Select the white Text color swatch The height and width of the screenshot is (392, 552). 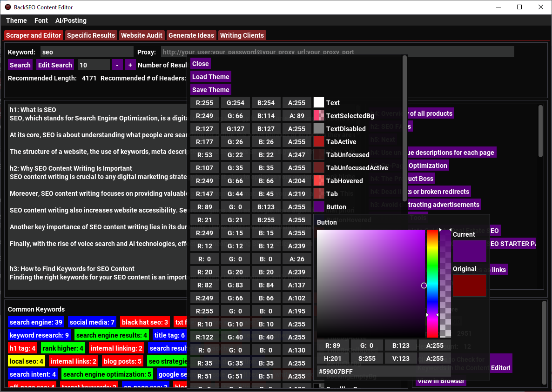[x=319, y=102]
